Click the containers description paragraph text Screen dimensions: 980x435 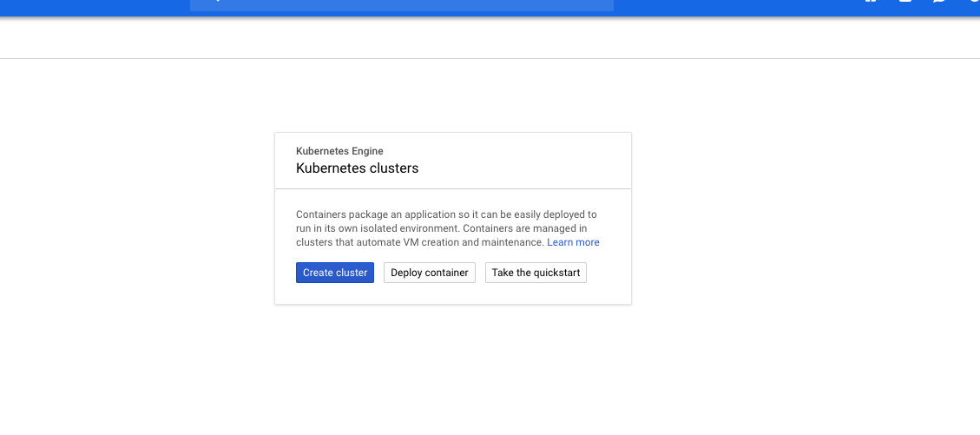pos(434,228)
